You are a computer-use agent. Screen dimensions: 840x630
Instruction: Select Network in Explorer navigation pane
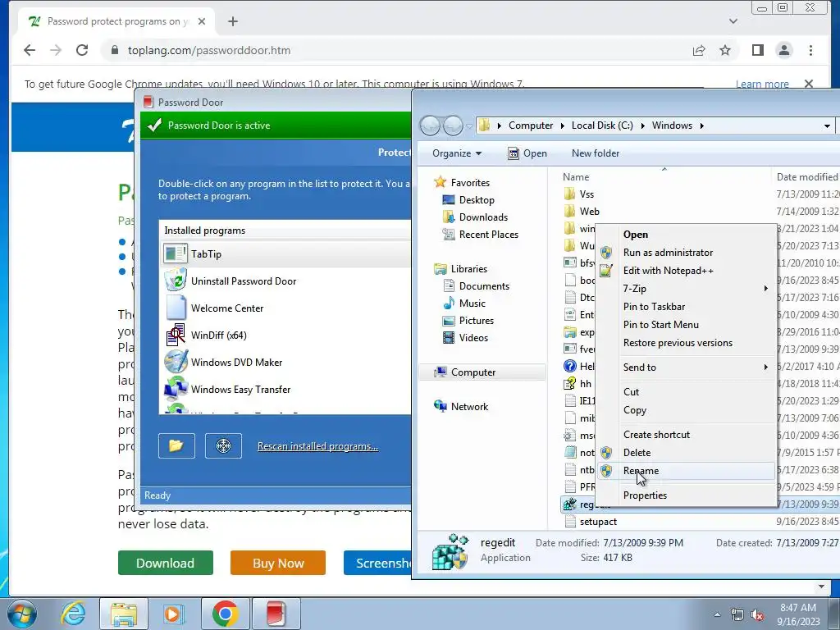coord(461,407)
